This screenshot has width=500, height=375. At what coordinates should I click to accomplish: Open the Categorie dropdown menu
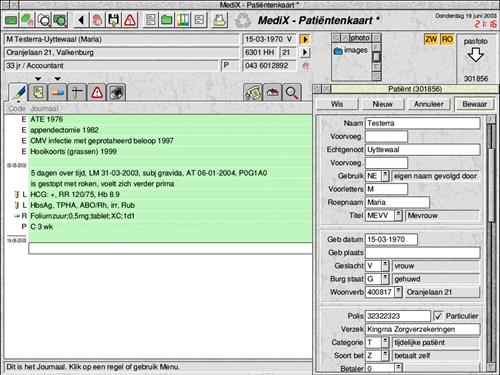385,342
